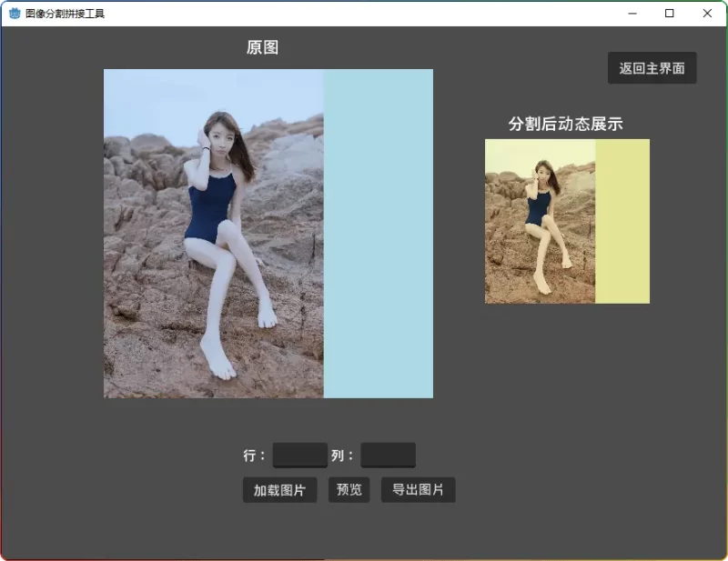This screenshot has height=561, width=728.
Task: Click the 分割后动态展示 heading
Action: [x=566, y=124]
